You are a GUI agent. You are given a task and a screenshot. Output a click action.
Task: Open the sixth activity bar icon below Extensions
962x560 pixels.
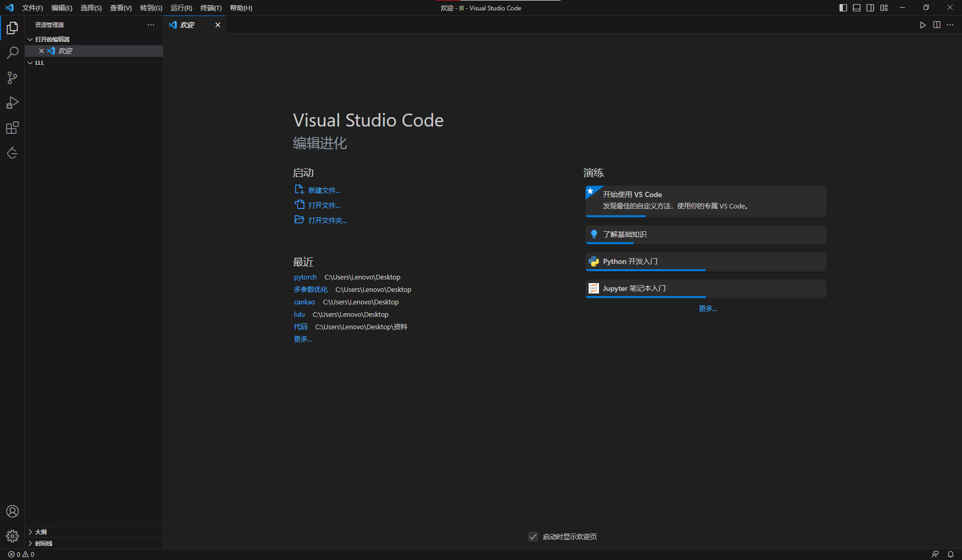coord(12,152)
